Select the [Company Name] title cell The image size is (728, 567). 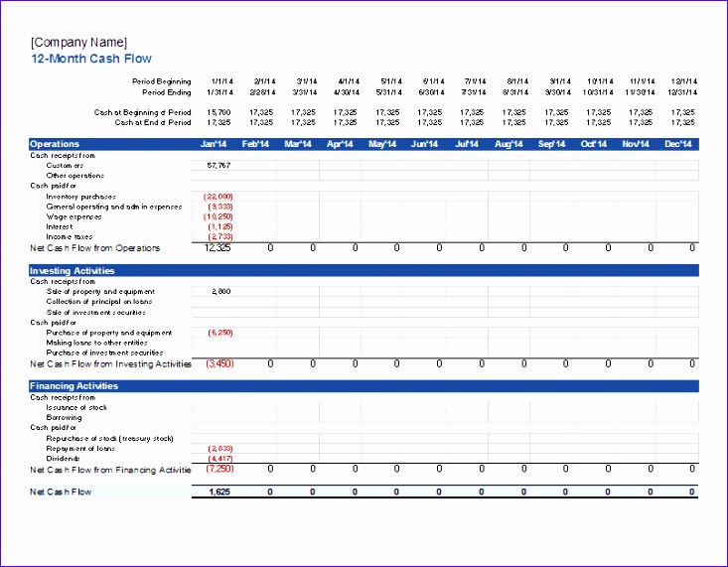click(78, 43)
